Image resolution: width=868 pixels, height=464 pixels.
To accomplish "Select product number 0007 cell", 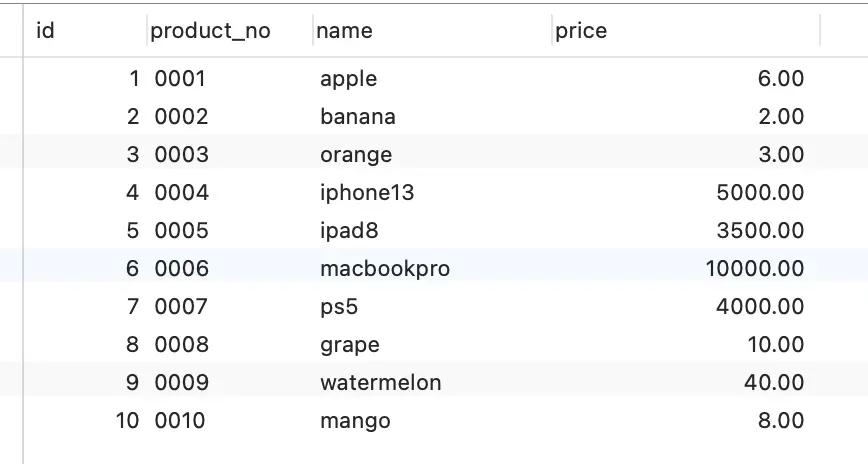I will point(181,307).
